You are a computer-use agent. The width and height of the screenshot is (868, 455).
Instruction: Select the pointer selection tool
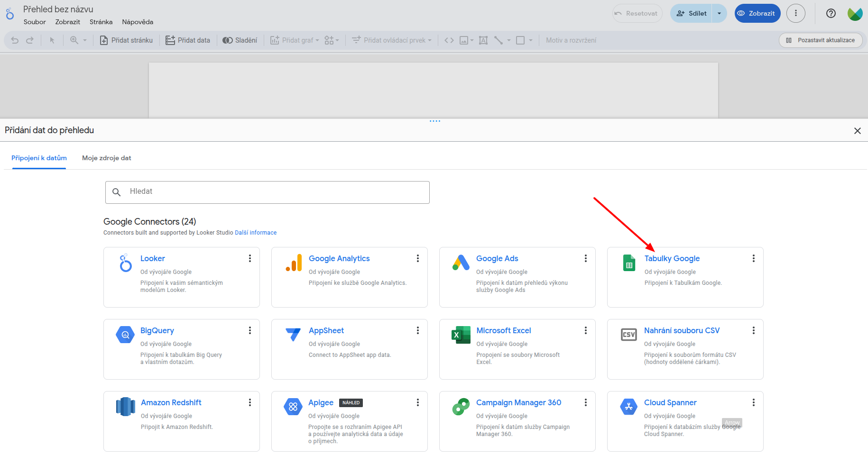point(52,40)
